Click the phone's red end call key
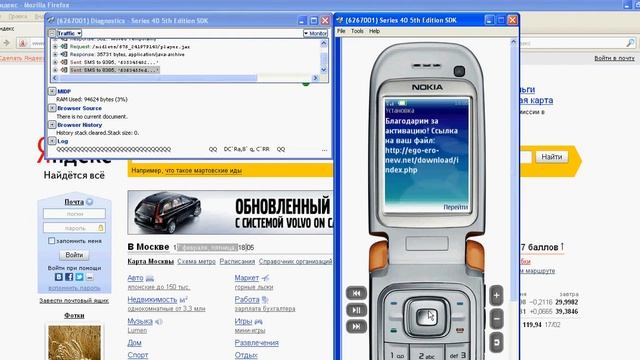Image resolution: width=640 pixels, height=360 pixels. tap(460, 330)
